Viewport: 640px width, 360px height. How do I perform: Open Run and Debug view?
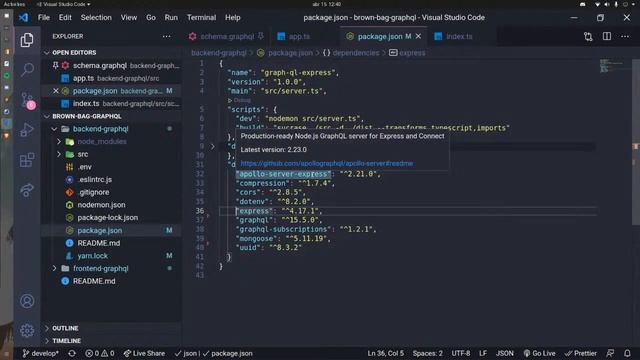click(27, 130)
